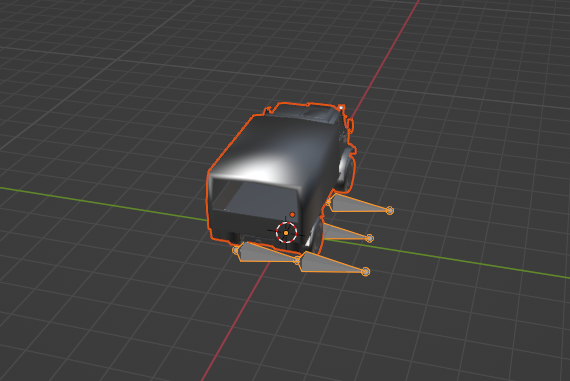The height and width of the screenshot is (381, 570).
Task: Select the truck's orange origin dot
Action: tap(292, 215)
